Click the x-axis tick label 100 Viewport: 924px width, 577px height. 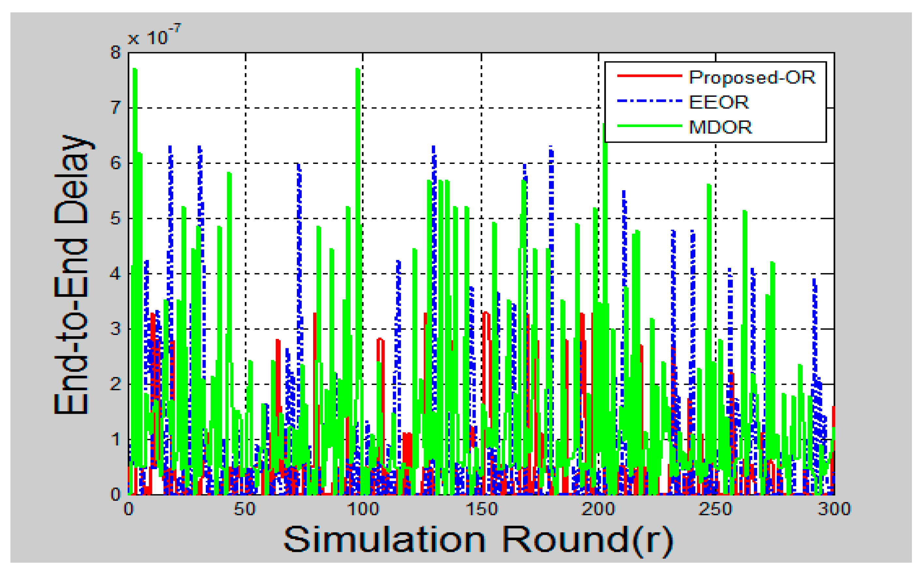363,510
